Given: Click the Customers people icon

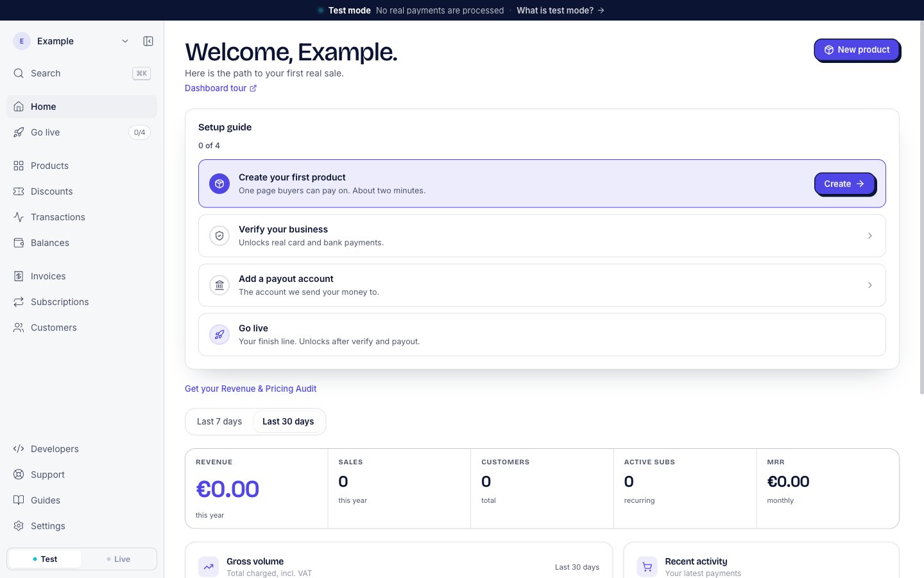Looking at the screenshot, I should [x=19, y=328].
